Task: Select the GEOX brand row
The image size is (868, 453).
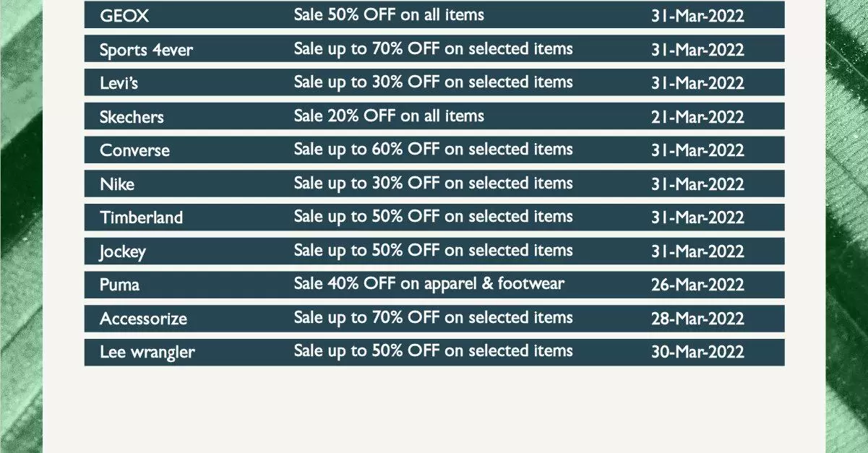Action: tap(434, 15)
